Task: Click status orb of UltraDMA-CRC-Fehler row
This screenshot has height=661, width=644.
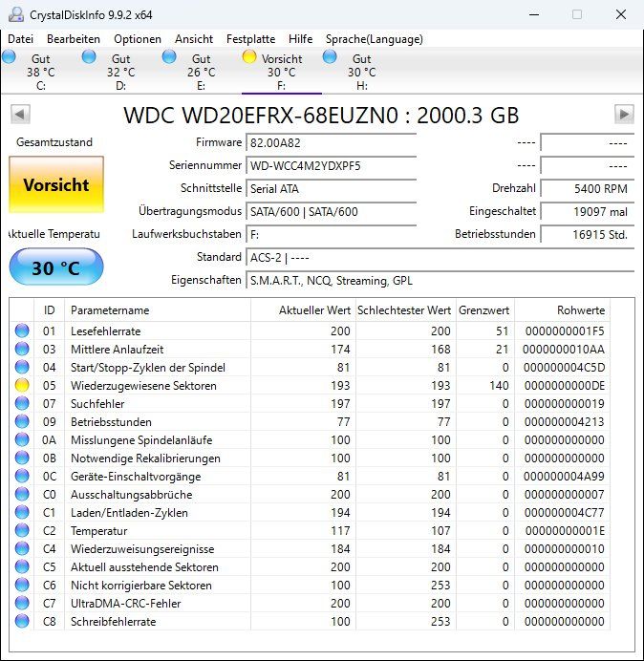Action: tap(22, 603)
